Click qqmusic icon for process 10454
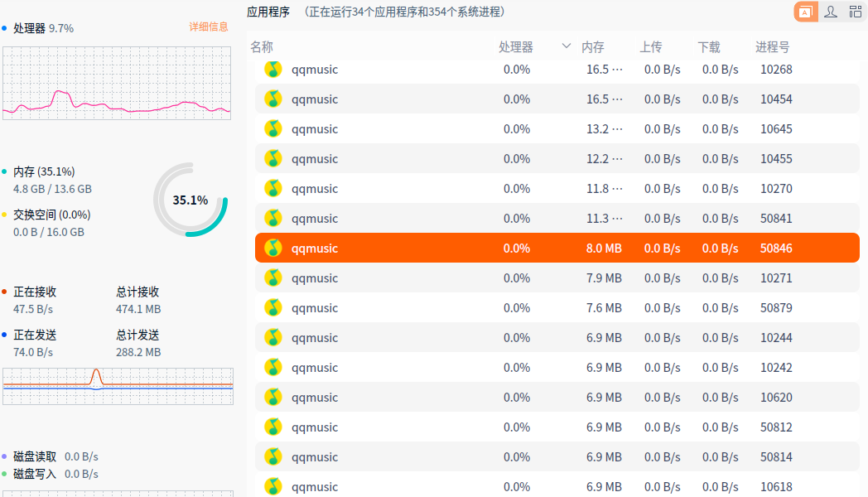 (273, 99)
